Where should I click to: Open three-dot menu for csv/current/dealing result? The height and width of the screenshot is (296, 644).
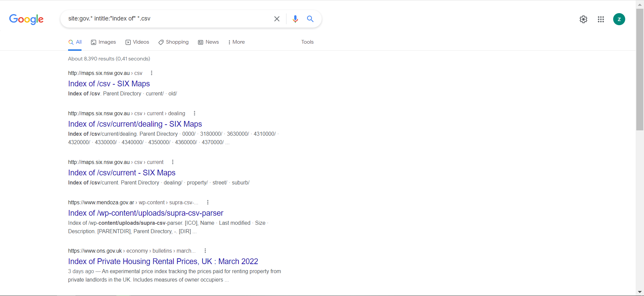[195, 113]
